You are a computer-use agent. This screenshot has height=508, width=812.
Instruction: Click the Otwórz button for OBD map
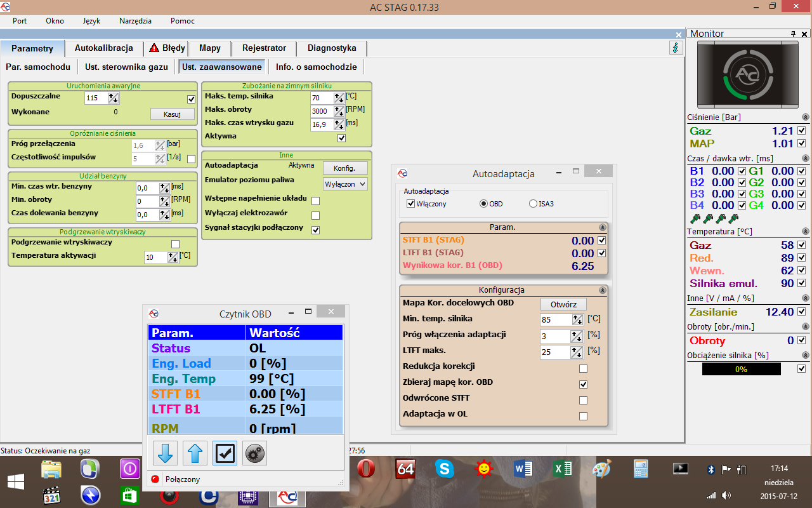point(563,304)
